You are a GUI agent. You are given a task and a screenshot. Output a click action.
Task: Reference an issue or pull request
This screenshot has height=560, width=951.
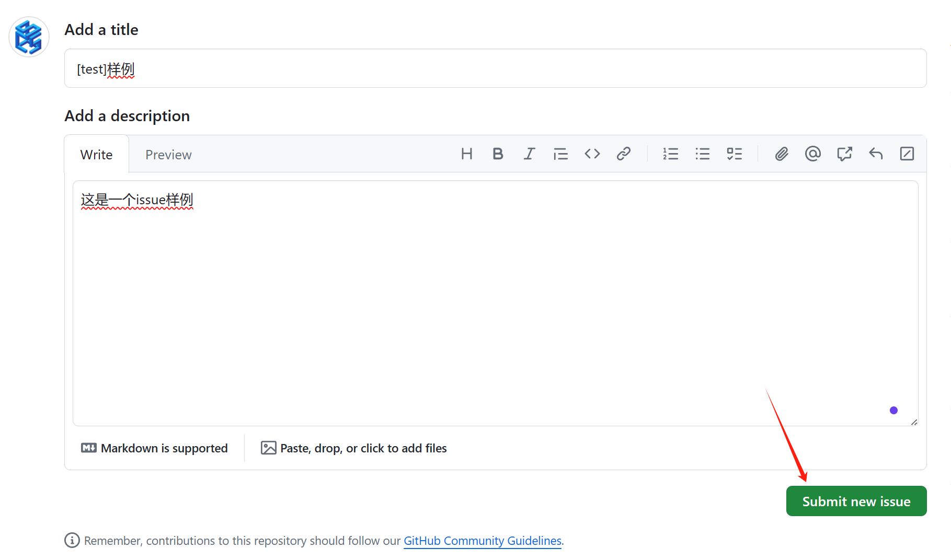(844, 154)
